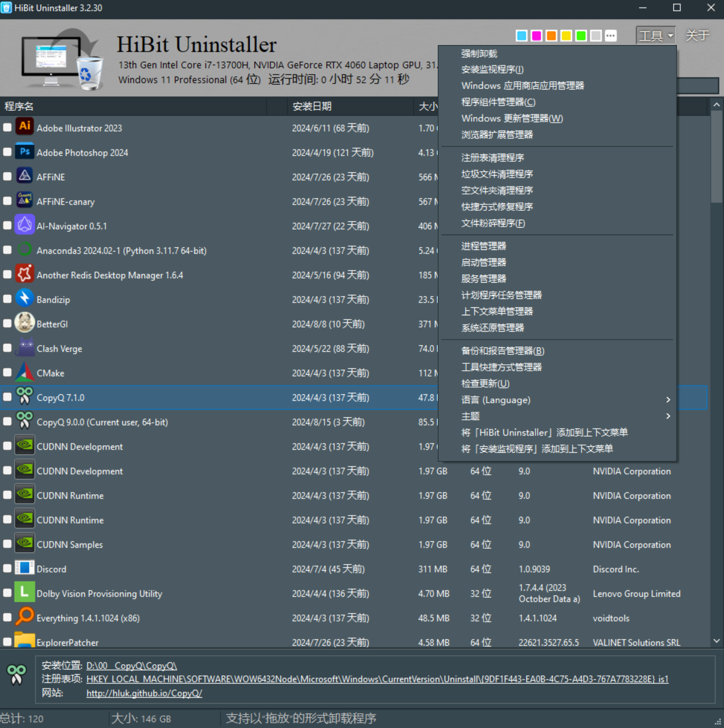Click the vertical scrollbar thumb
724x728 pixels.
pyautogui.click(x=717, y=156)
